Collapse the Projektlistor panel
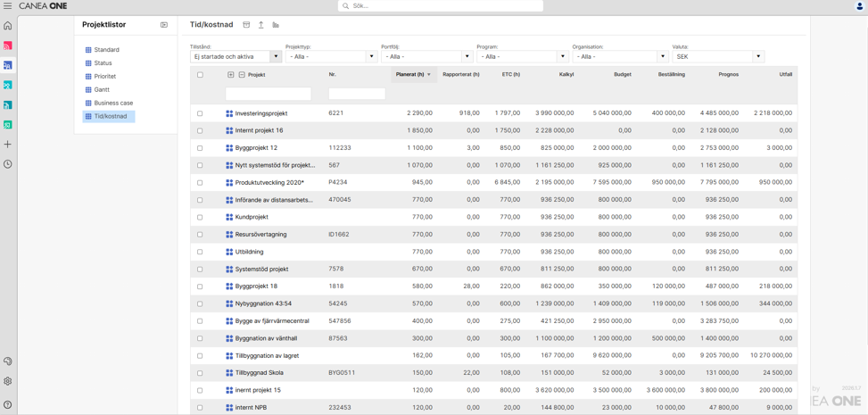This screenshot has height=415, width=868. point(164,24)
